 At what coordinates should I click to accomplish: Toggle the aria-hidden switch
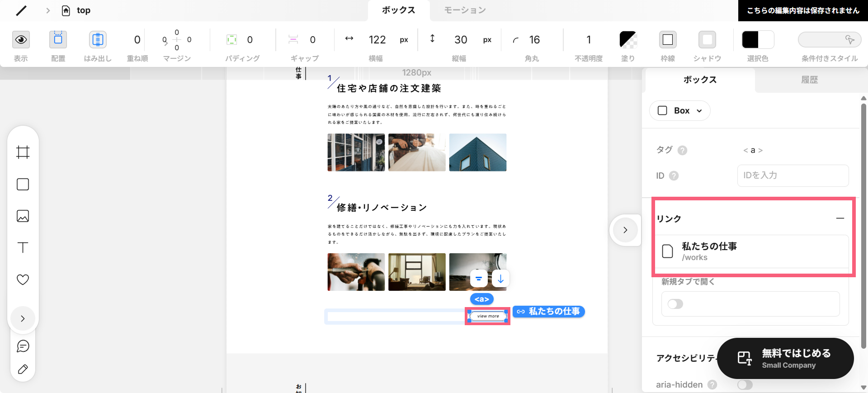tap(745, 385)
